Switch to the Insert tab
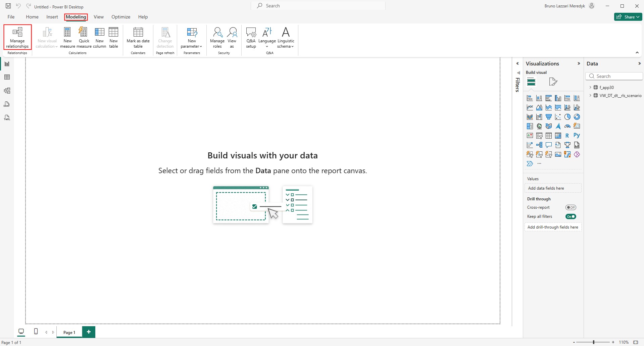This screenshot has width=644, height=346. [52, 17]
